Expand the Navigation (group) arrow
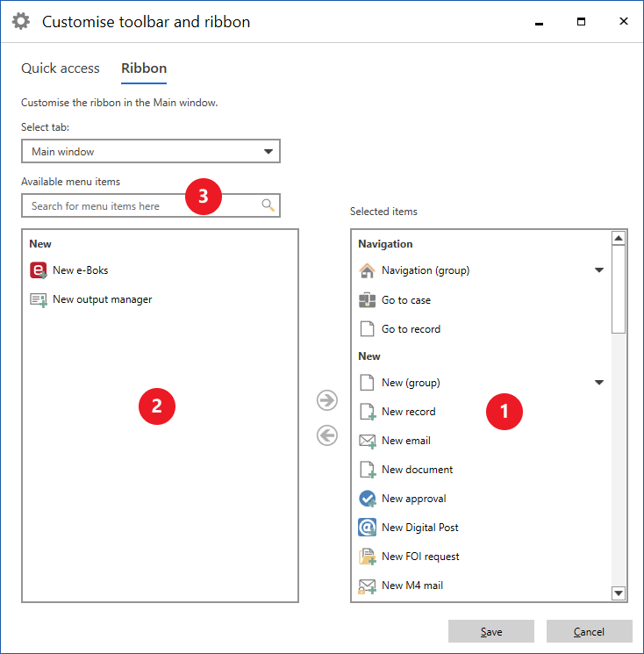 [x=599, y=270]
